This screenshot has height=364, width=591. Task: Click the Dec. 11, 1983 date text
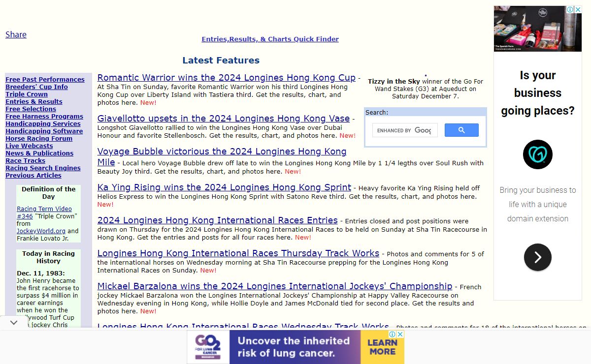(41, 273)
